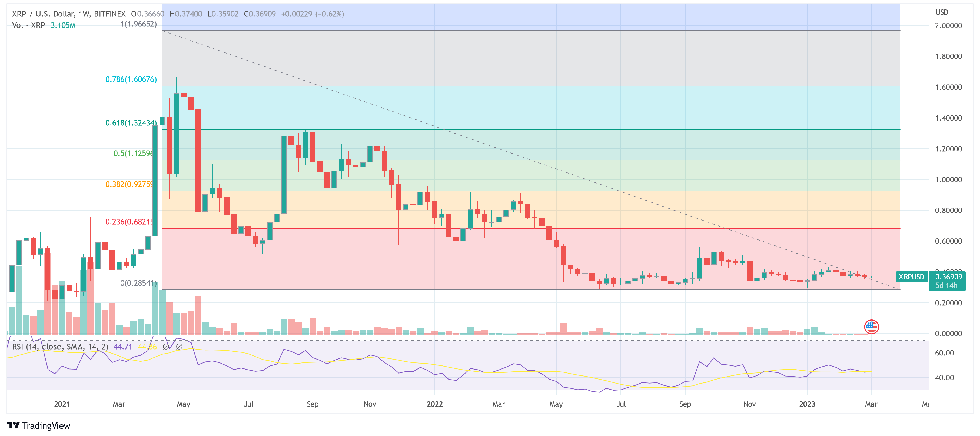Click the 60.00 RSI axis label
The height and width of the screenshot is (436, 980).
point(945,353)
